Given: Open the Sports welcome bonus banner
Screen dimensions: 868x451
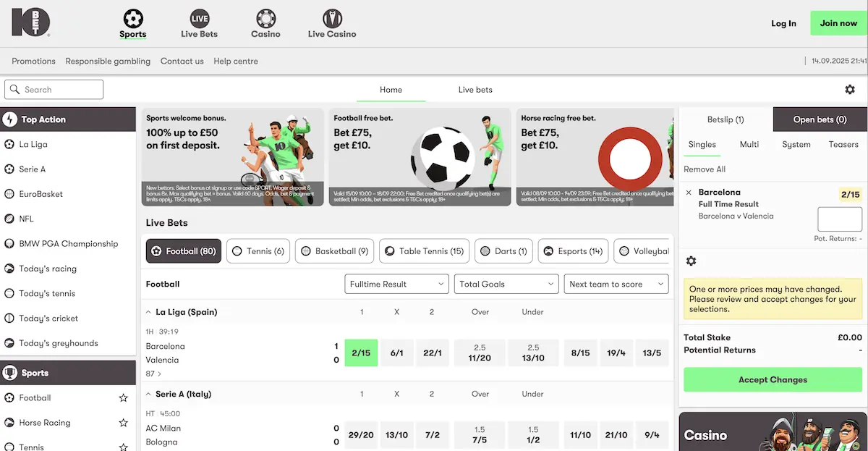Looking at the screenshot, I should [232, 157].
